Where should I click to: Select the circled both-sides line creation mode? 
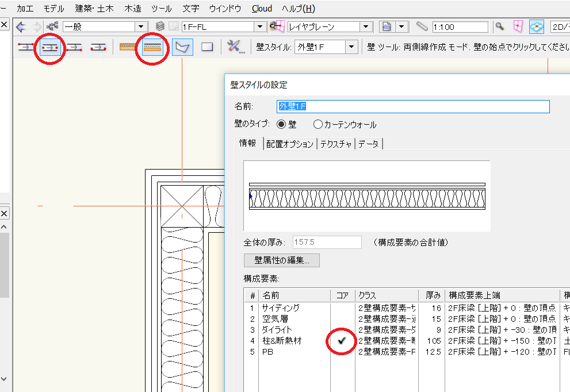point(152,47)
